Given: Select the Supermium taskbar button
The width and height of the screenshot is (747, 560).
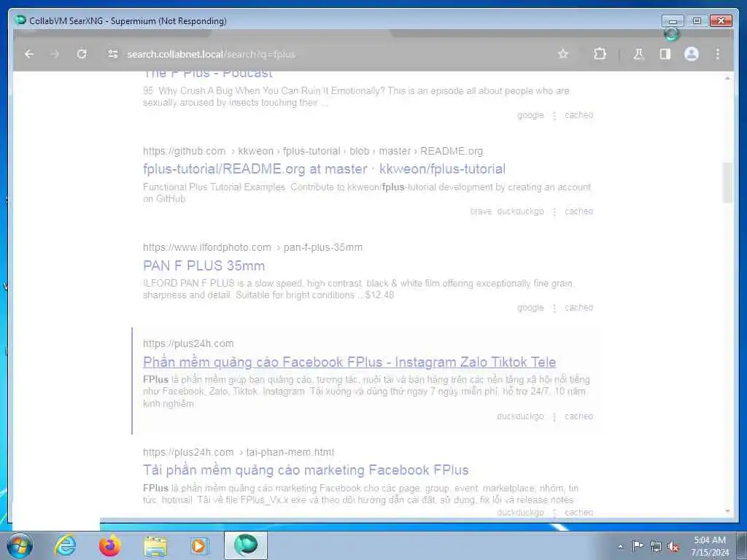Looking at the screenshot, I should click(246, 545).
